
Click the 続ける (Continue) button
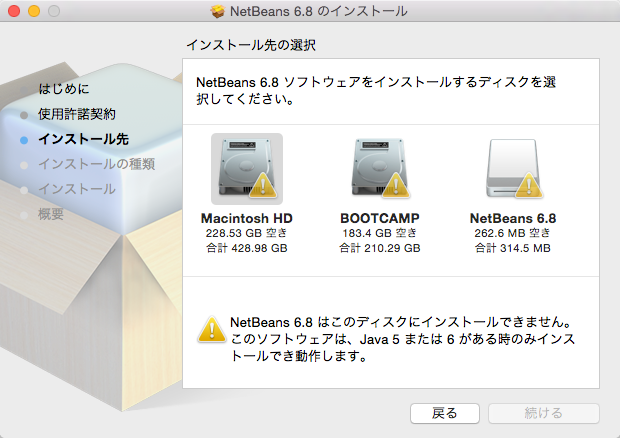(x=544, y=413)
